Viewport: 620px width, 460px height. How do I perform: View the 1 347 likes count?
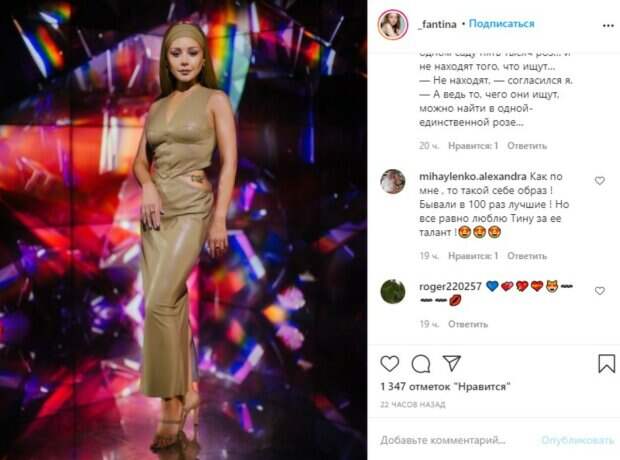pyautogui.click(x=445, y=386)
